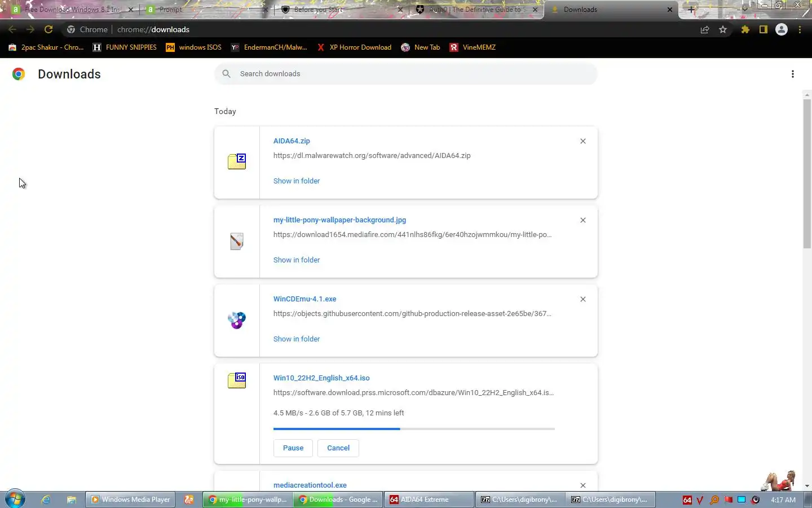Click the share page icon in address bar
This screenshot has height=508, width=812.
705,30
